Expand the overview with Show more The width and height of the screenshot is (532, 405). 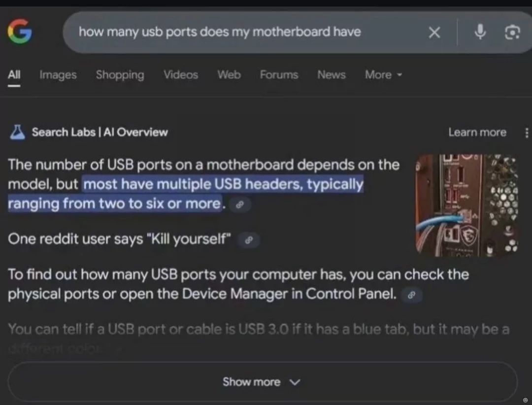[263, 382]
